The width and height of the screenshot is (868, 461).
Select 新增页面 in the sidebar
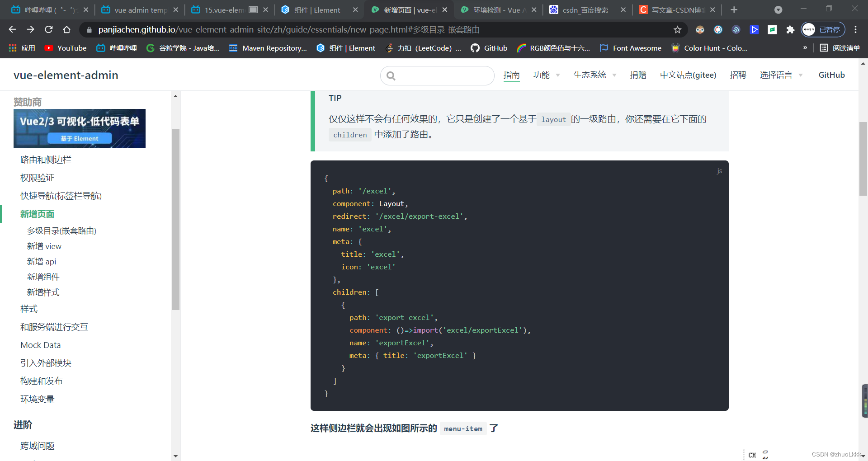coord(37,214)
